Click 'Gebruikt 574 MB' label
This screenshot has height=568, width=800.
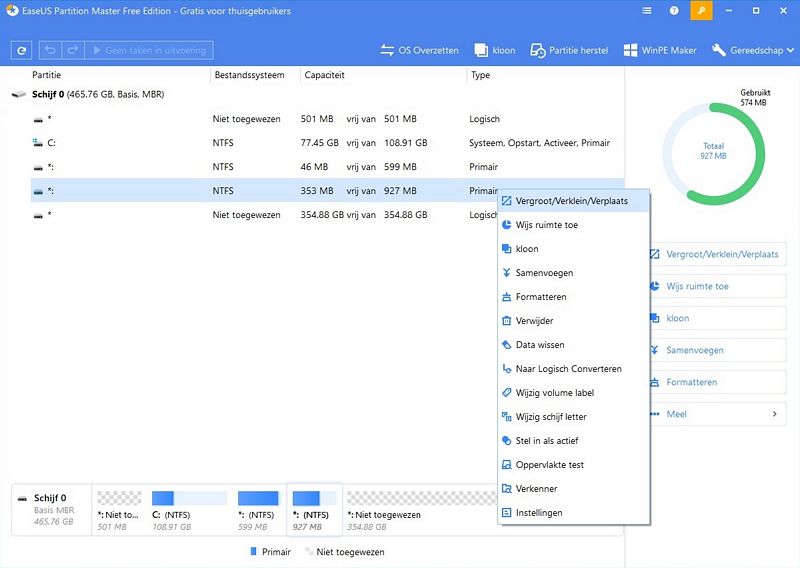755,97
